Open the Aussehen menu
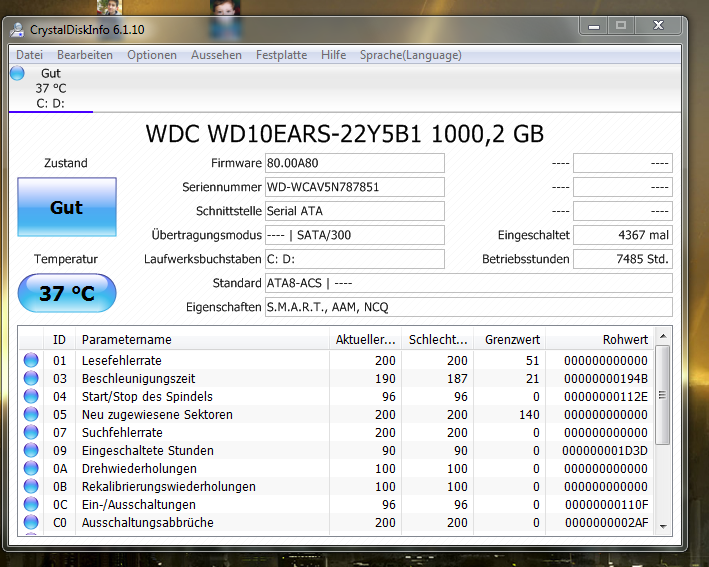709x567 pixels. pyautogui.click(x=216, y=55)
